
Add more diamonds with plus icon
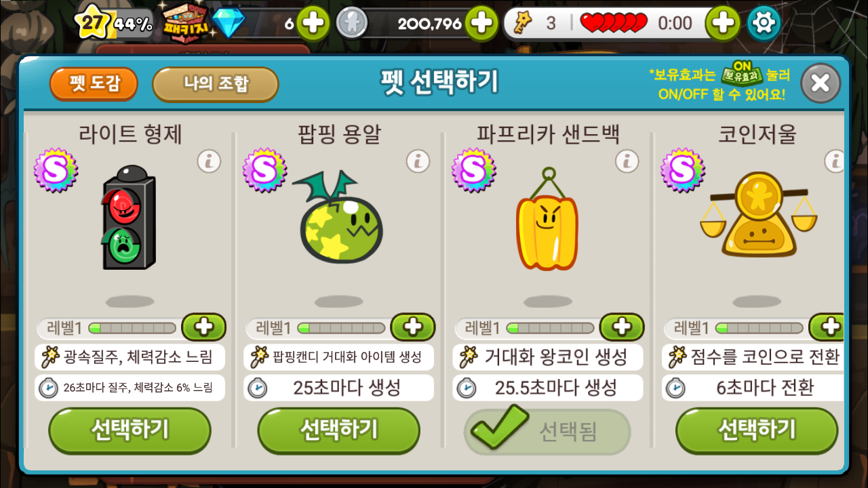click(313, 24)
